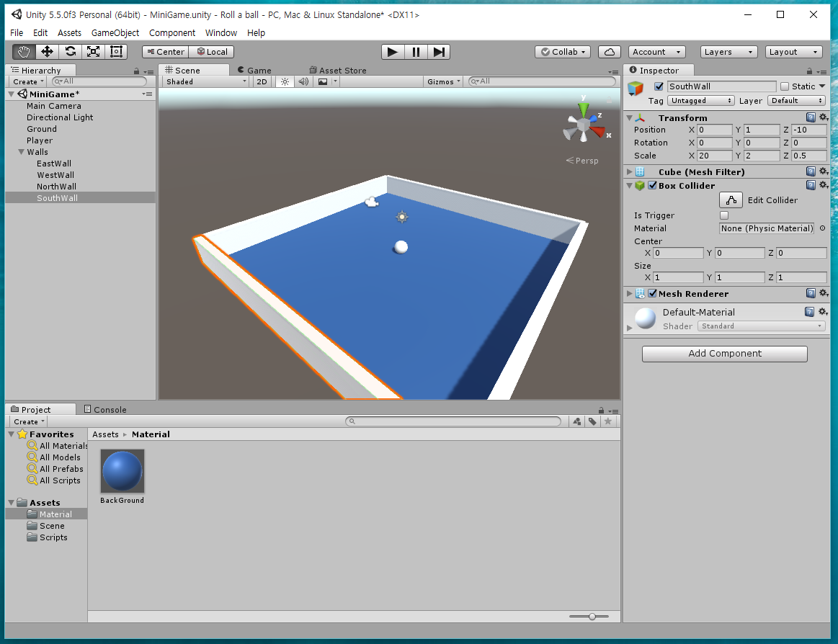Enable the Is Trigger checkbox
This screenshot has height=644, width=838.
723,215
